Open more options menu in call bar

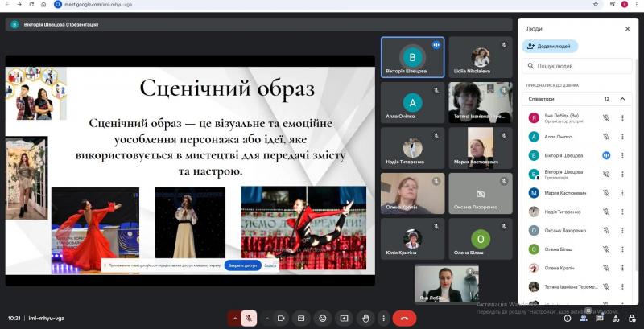click(384, 319)
